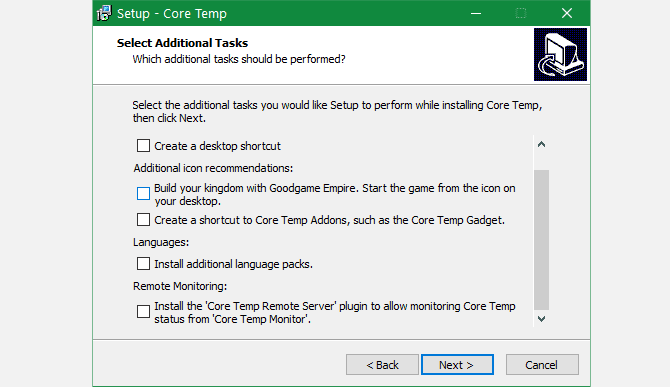This screenshot has width=670, height=387.
Task: Check Install Core Temp Remote Server plugin
Action: tap(143, 311)
